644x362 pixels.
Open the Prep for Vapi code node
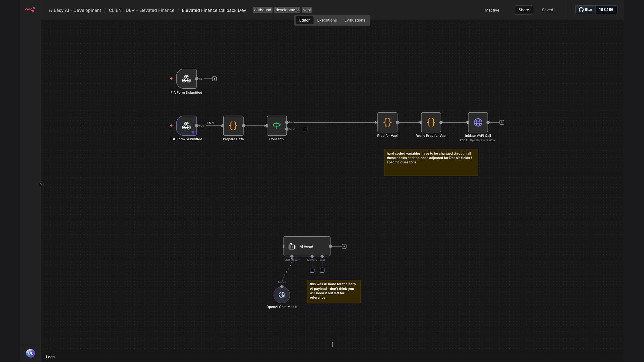[387, 122]
